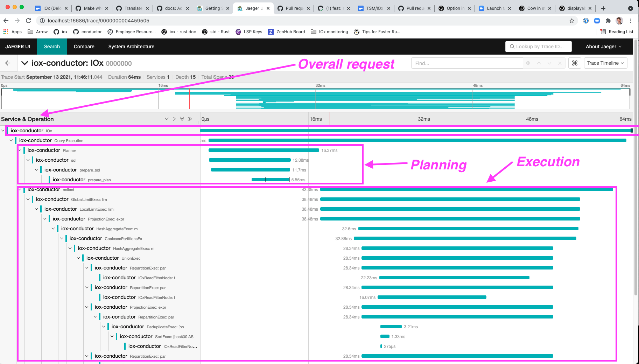Collapse the GlobalLimitExec span
Image resolution: width=639 pixels, height=364 pixels.
tap(28, 199)
